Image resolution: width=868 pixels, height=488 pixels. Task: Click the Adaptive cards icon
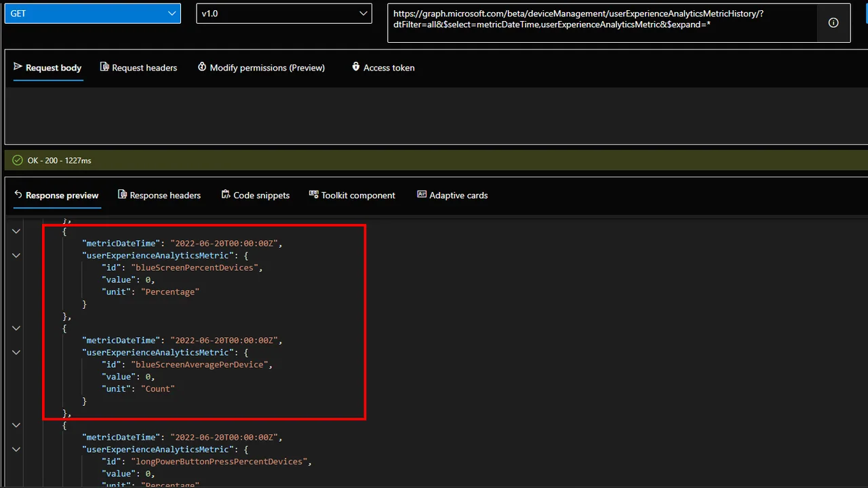point(422,195)
